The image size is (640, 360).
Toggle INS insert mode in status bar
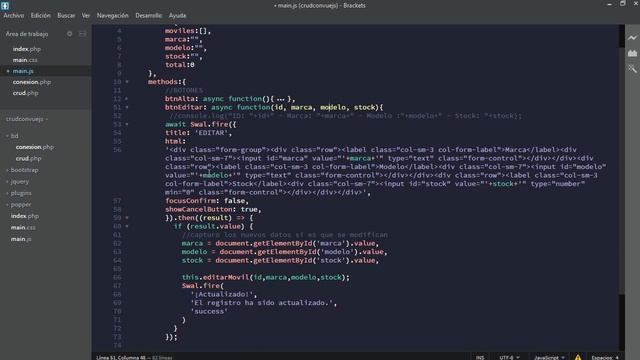coord(480,358)
